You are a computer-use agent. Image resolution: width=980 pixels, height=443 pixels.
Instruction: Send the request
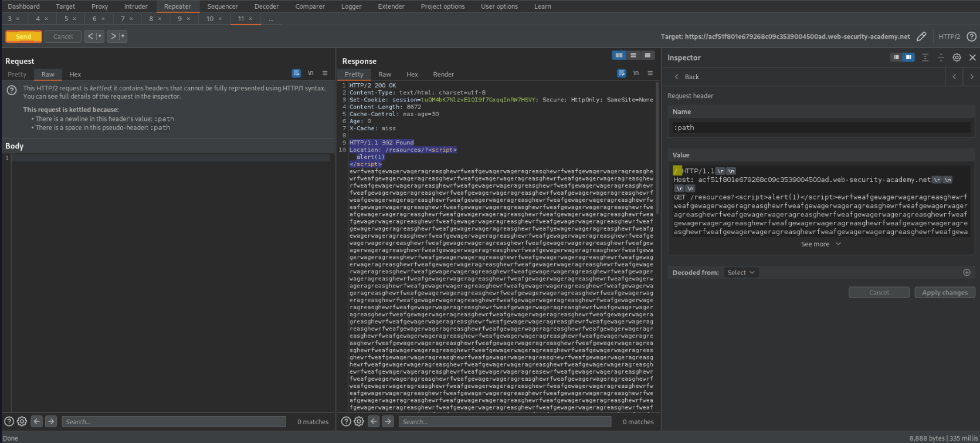(23, 36)
